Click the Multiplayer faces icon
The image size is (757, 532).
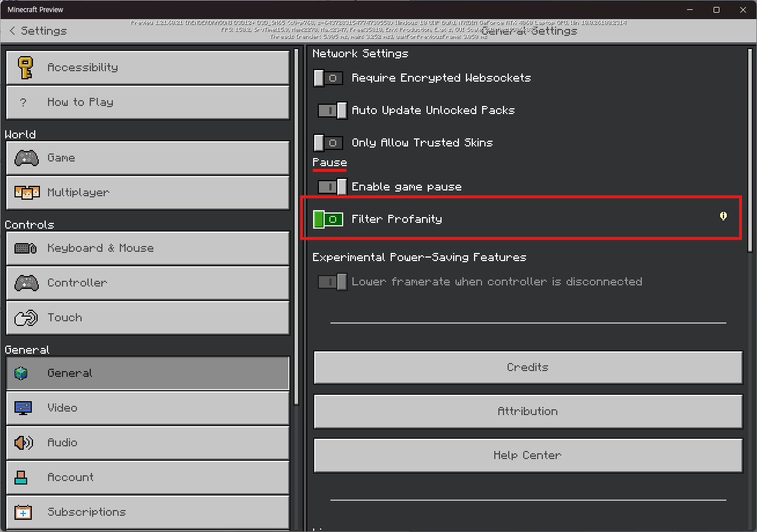tap(27, 192)
